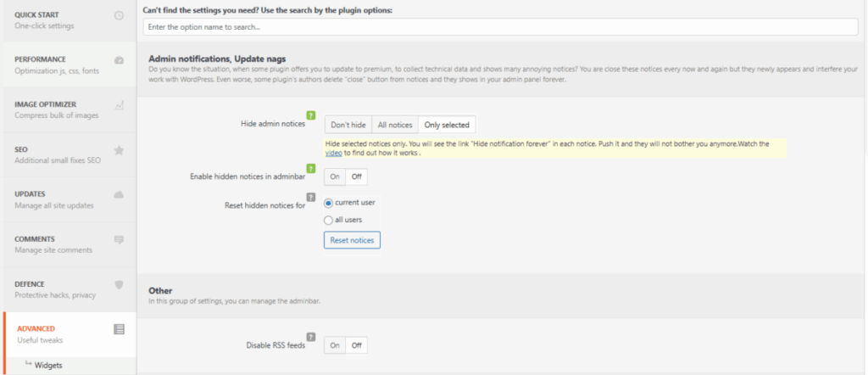Open the Widgets sub-item under Advanced
Screen dimensions: 868x375
47,366
